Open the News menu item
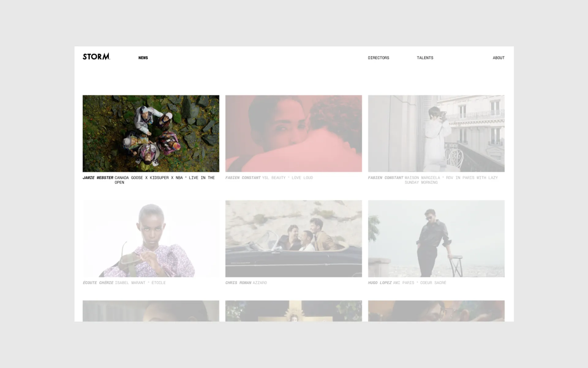 [143, 58]
